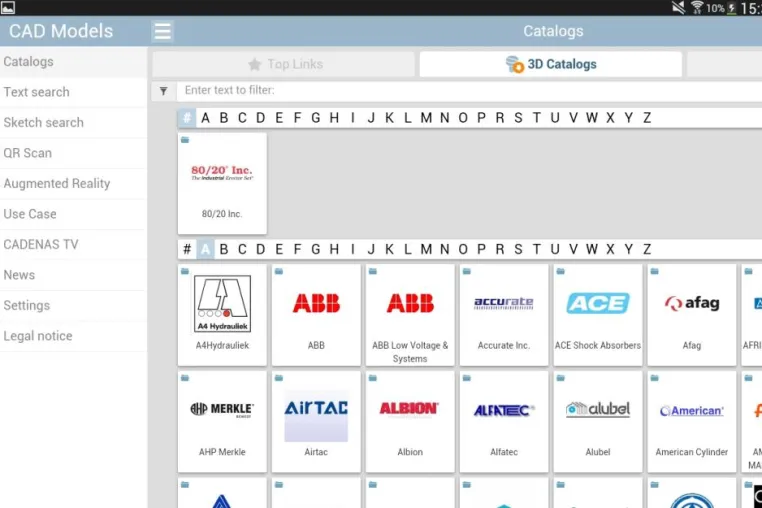
Task: Jump to letter P in lower alphabet bar
Action: pyautogui.click(x=481, y=249)
